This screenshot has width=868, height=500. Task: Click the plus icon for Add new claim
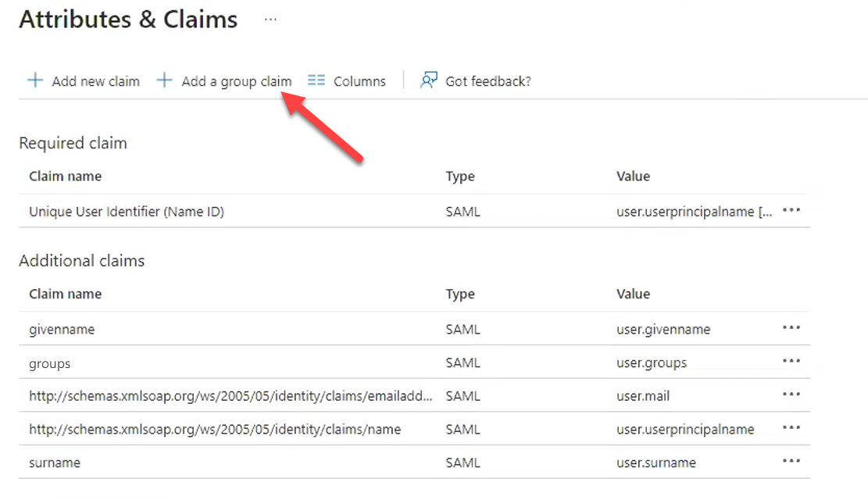pos(35,80)
